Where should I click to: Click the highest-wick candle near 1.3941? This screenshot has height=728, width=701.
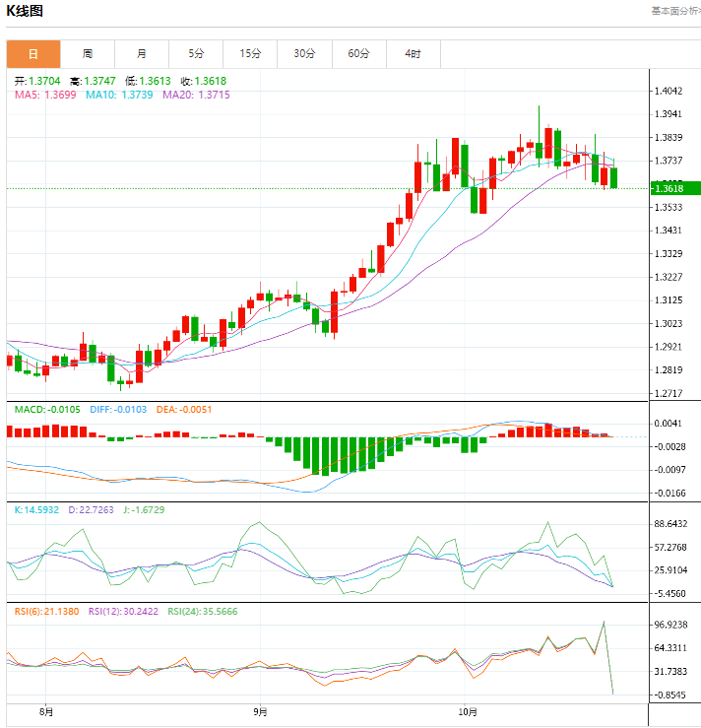click(x=540, y=151)
